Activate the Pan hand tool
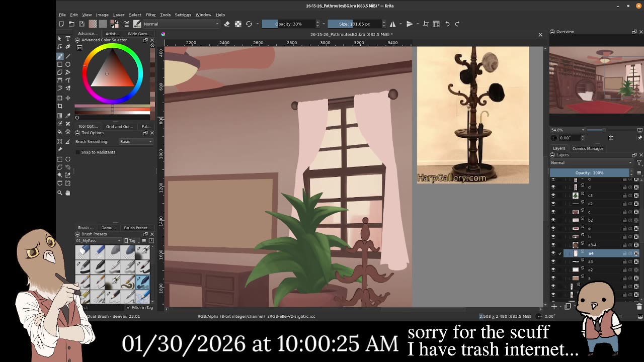 click(x=68, y=193)
